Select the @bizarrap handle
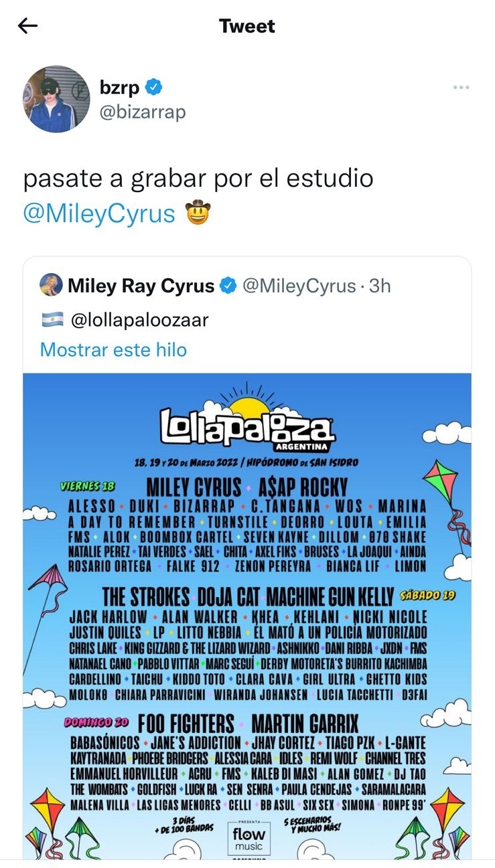The width and height of the screenshot is (495, 868). click(143, 112)
